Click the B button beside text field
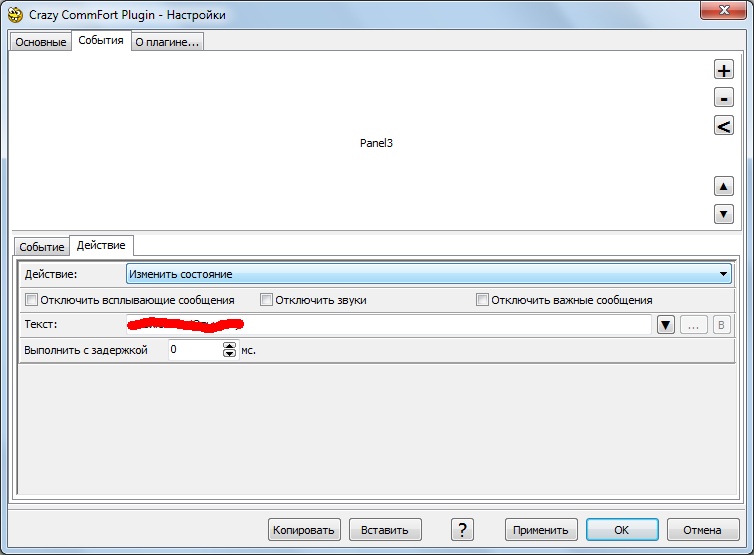The image size is (754, 555). 722,325
